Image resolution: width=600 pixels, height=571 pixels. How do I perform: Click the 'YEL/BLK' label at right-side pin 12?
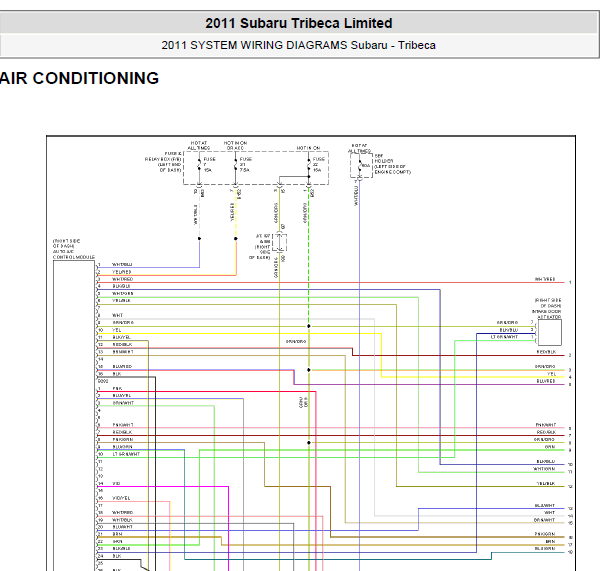(x=545, y=484)
